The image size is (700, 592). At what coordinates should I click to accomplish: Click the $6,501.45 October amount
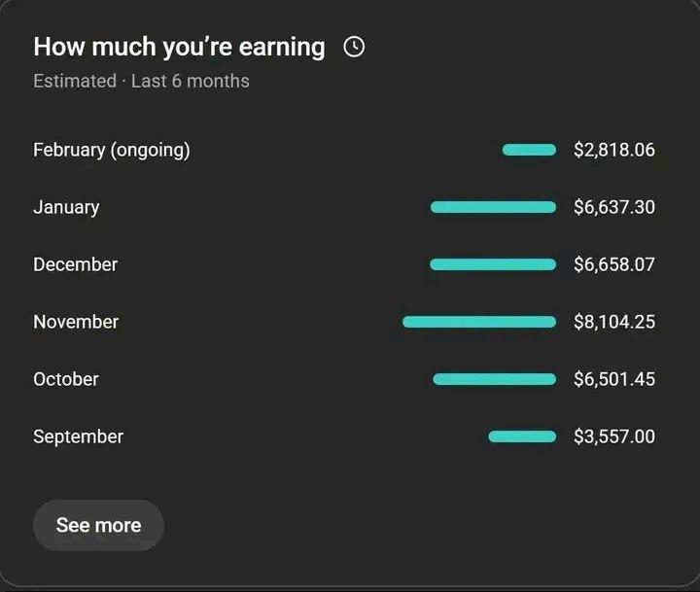pyautogui.click(x=614, y=379)
